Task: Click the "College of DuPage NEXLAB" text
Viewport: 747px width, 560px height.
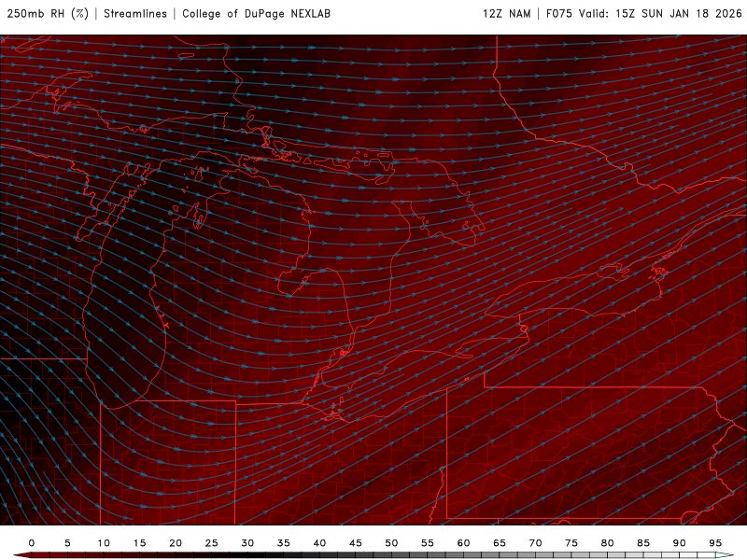Action: [x=256, y=14]
